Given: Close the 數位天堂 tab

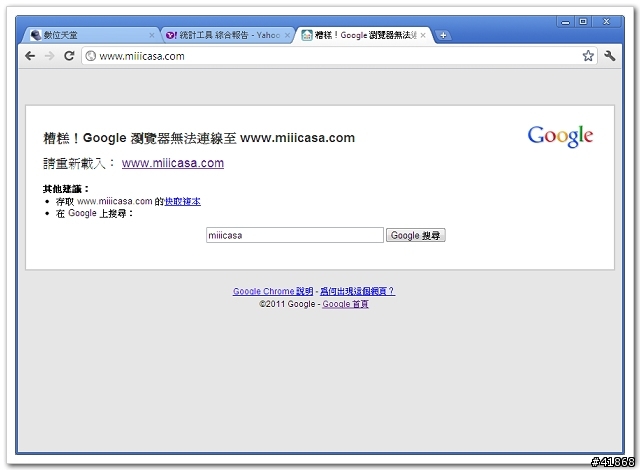Looking at the screenshot, I should (152, 35).
